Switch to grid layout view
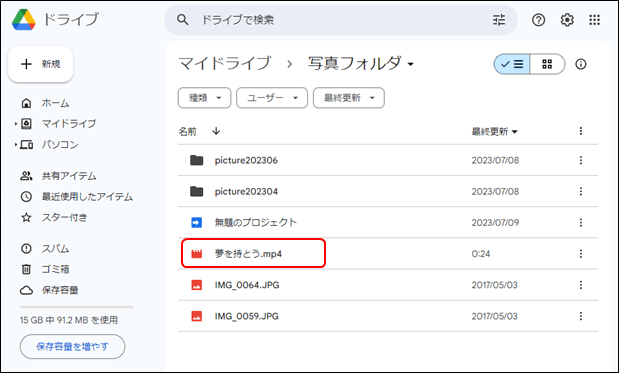The image size is (619, 373). 547,64
